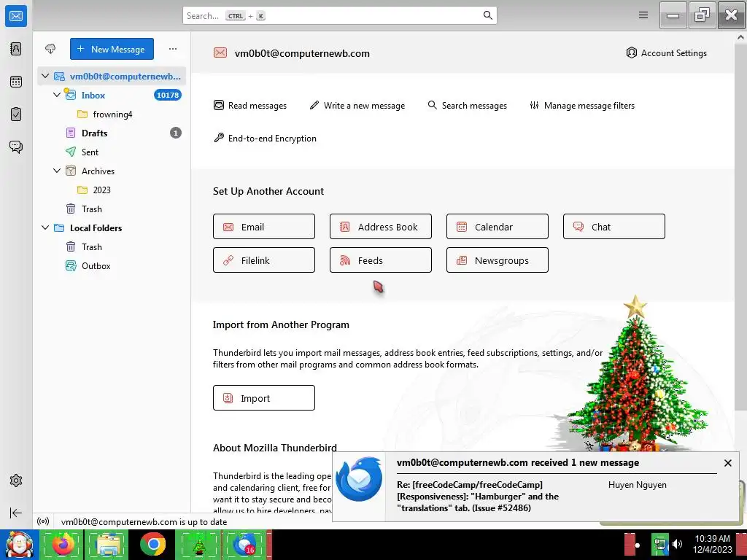Set up a Chat account

coord(614,227)
